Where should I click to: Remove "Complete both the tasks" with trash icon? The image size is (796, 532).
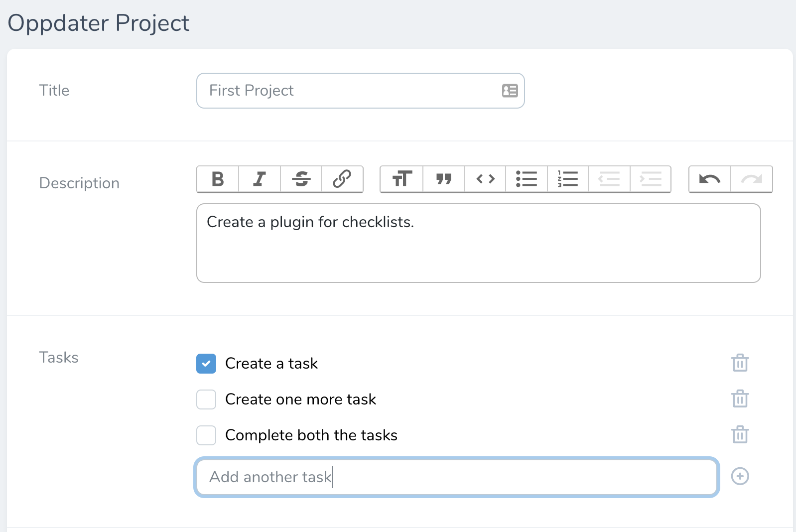point(740,435)
